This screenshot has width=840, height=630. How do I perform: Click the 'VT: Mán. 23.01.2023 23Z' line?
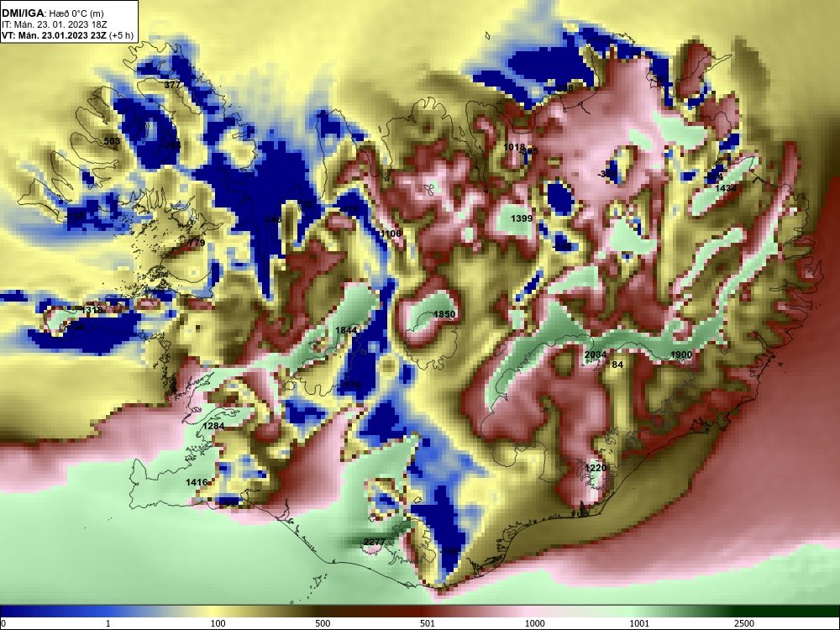[54, 36]
